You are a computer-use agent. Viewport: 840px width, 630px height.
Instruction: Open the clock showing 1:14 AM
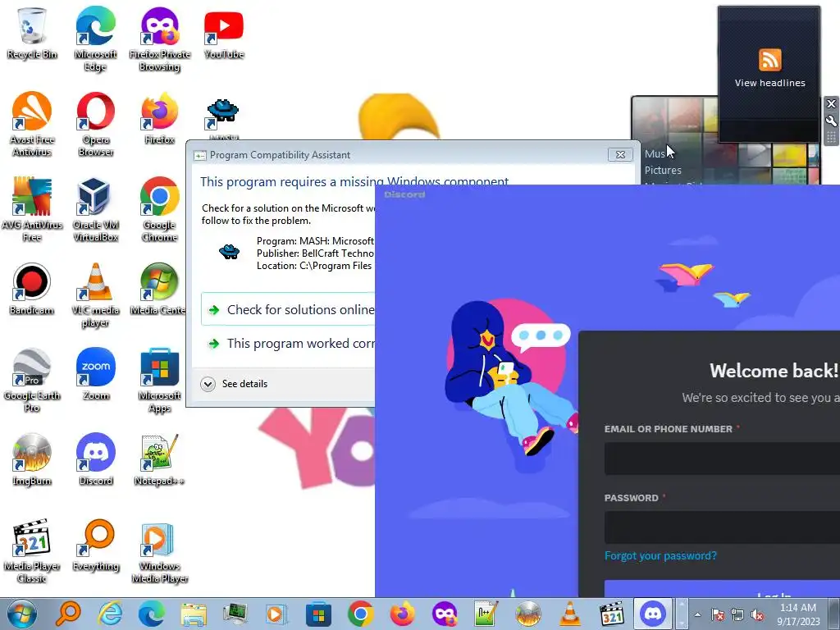[x=798, y=614]
